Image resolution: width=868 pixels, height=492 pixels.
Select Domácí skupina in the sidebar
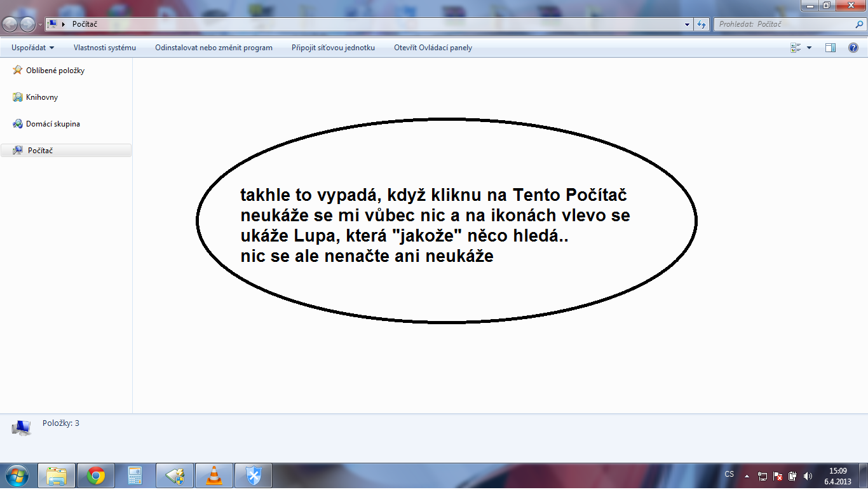point(53,124)
